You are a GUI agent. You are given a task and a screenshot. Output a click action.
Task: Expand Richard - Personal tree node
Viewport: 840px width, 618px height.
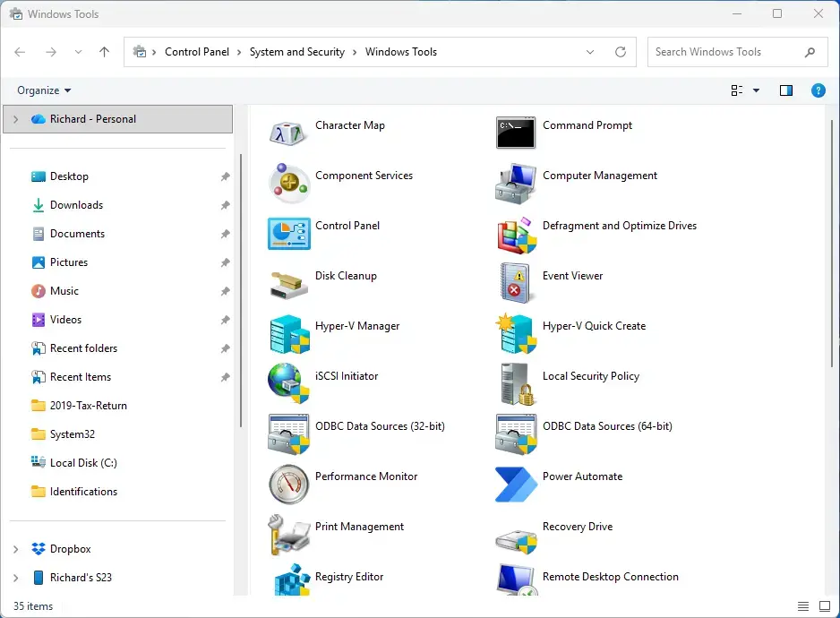(x=15, y=119)
